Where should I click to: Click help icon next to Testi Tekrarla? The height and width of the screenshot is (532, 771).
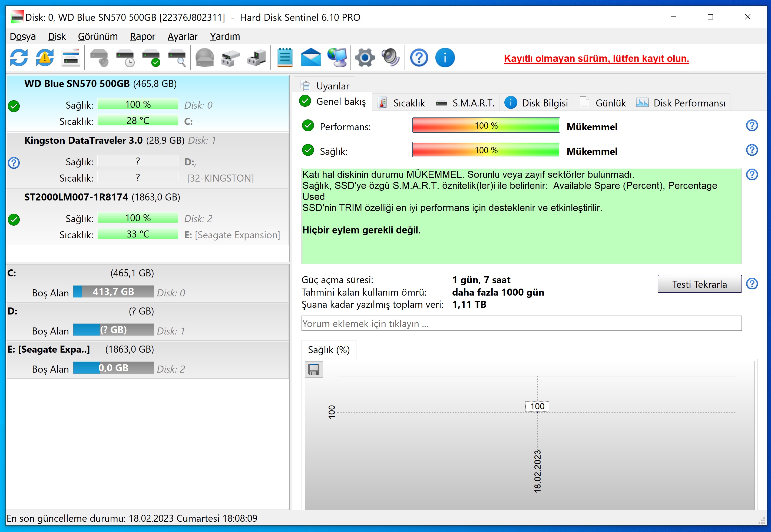[x=752, y=284]
